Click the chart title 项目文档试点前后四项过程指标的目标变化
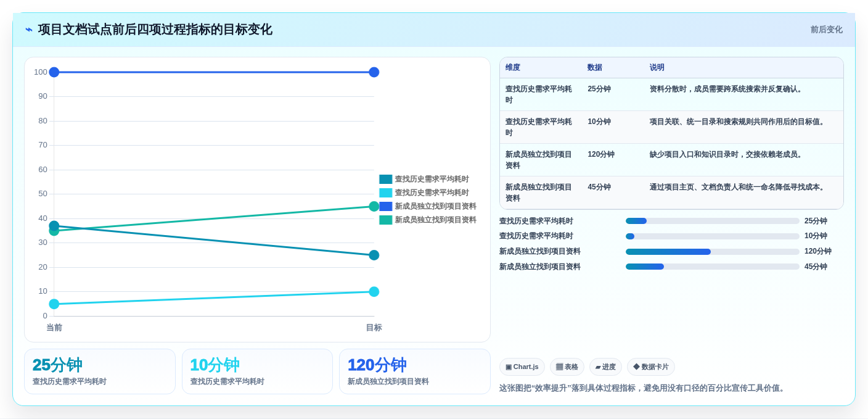Viewport: 868px width, 419px height. pos(155,30)
